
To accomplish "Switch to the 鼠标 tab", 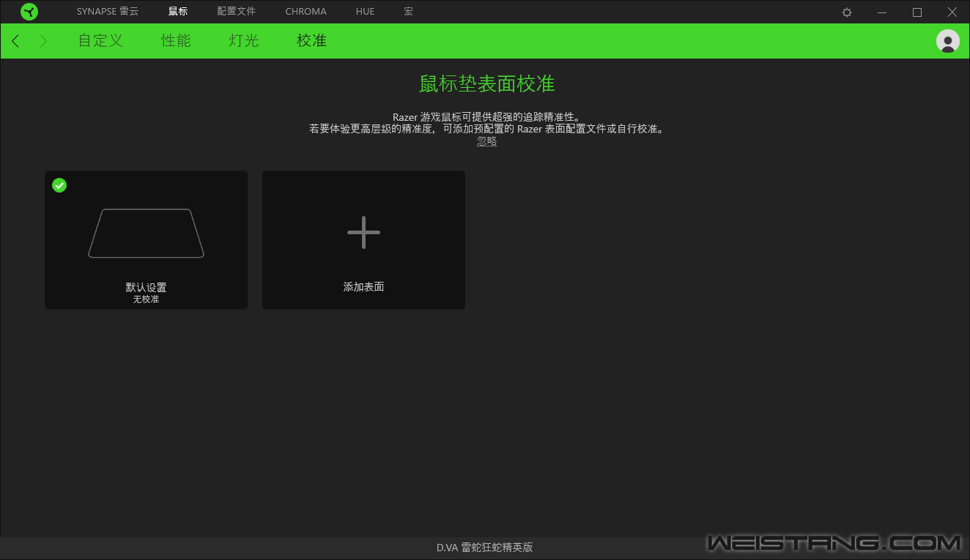I will [177, 12].
